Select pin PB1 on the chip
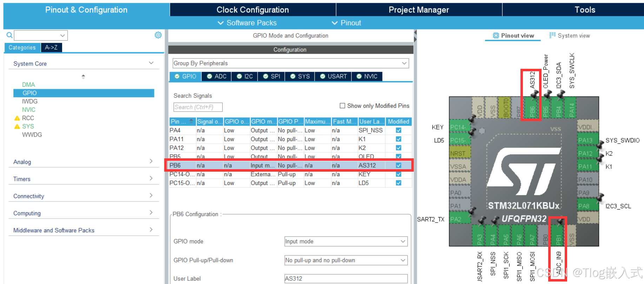 (x=558, y=235)
